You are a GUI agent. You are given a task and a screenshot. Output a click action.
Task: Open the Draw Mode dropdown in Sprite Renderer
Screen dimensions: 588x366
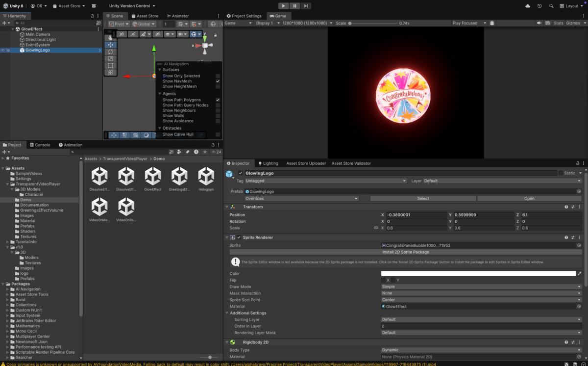click(481, 287)
